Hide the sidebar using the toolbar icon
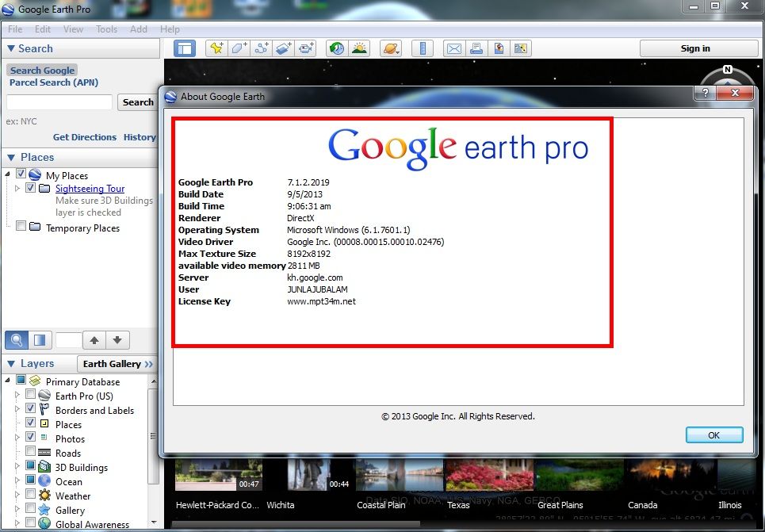 [185, 48]
